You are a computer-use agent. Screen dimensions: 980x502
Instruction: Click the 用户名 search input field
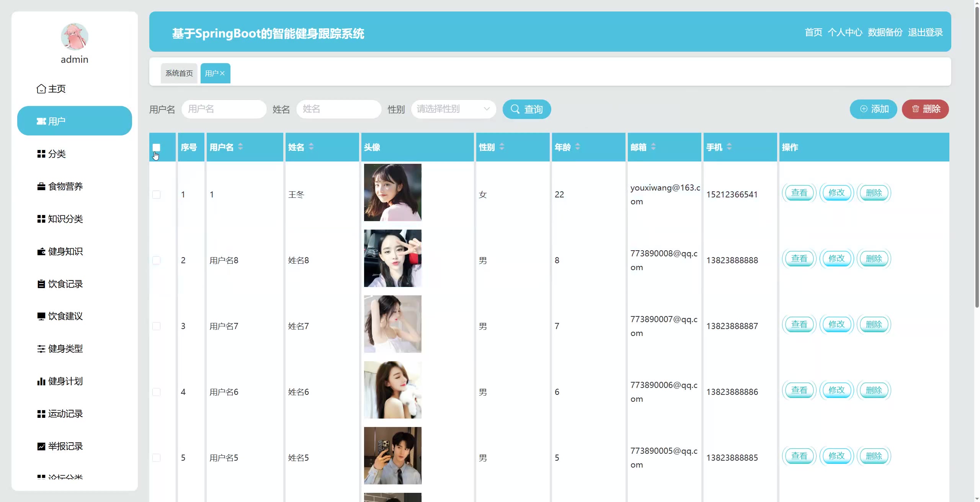224,109
